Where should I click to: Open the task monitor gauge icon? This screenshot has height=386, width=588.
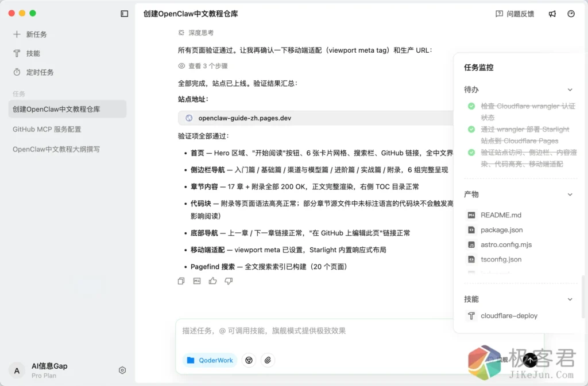(571, 14)
